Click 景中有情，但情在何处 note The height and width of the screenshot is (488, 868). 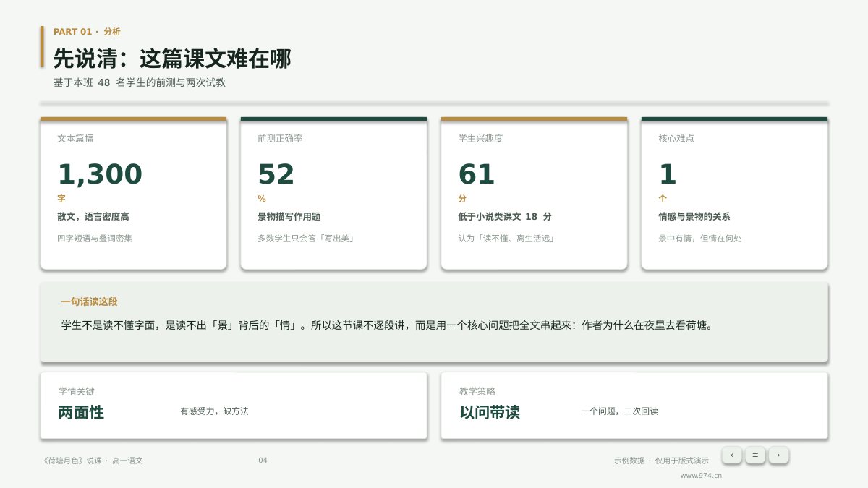700,239
